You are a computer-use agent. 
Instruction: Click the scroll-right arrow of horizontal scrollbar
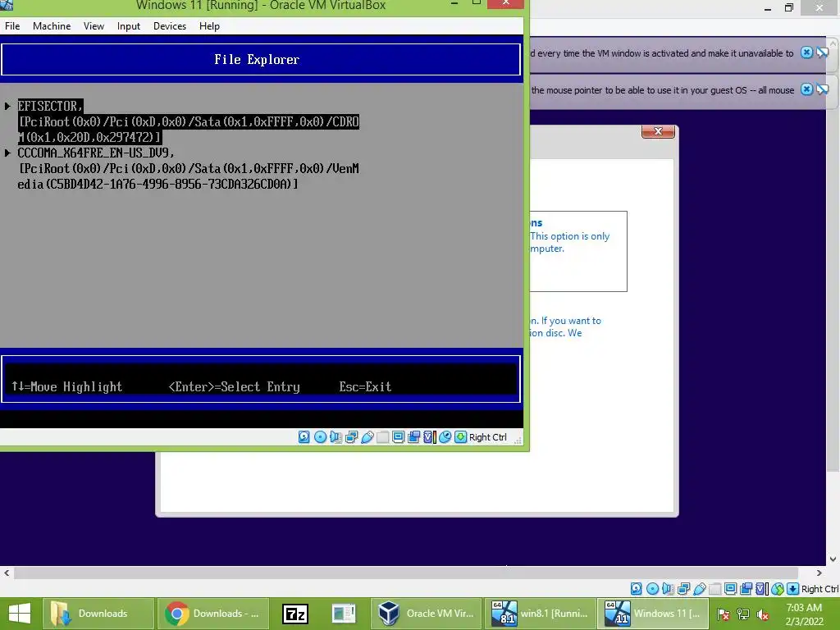pyautogui.click(x=819, y=573)
